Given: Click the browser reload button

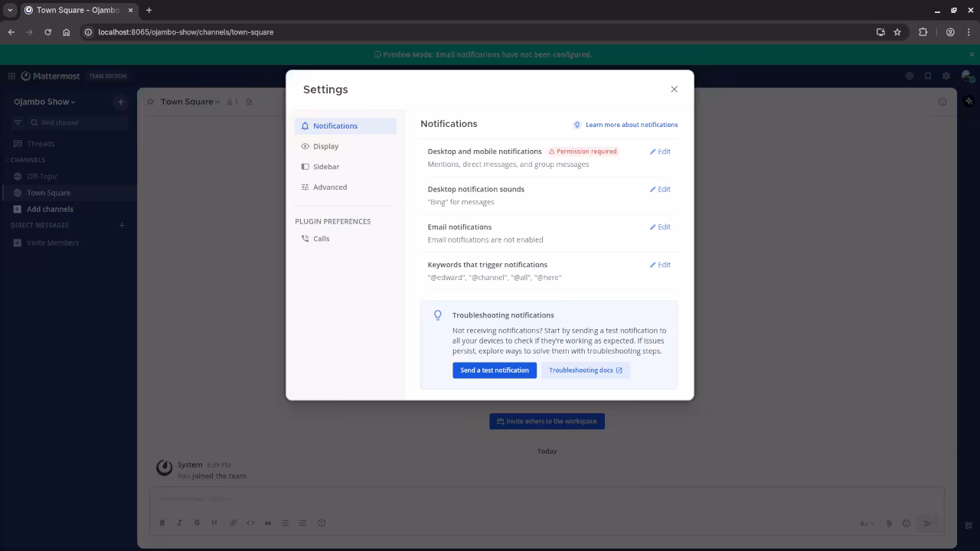Looking at the screenshot, I should pos(47,32).
